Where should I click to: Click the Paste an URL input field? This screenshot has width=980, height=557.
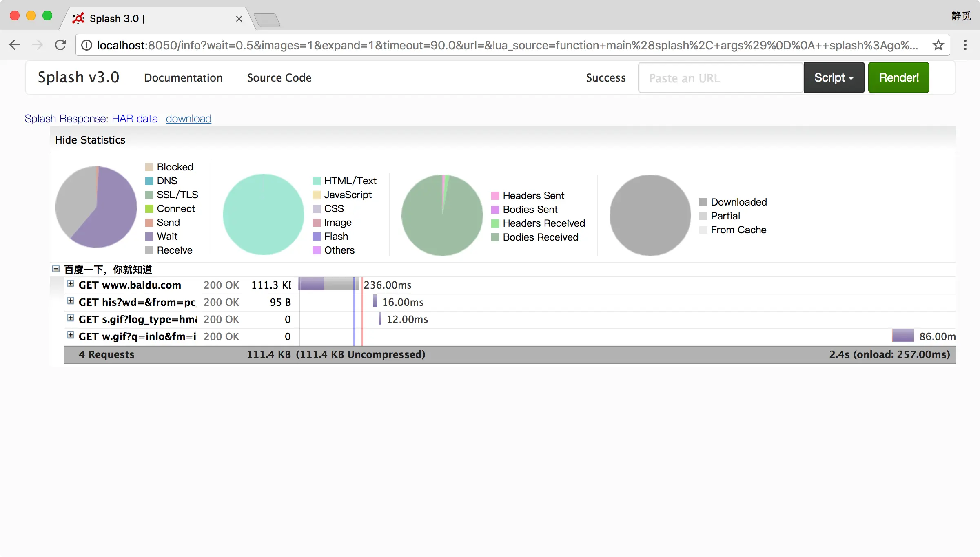pos(720,77)
